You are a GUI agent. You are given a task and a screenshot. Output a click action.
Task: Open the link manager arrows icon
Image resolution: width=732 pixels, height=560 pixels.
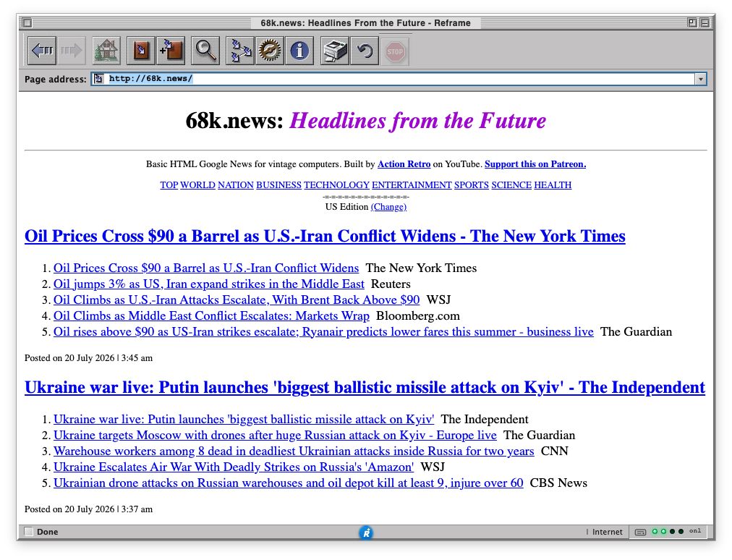tap(240, 51)
